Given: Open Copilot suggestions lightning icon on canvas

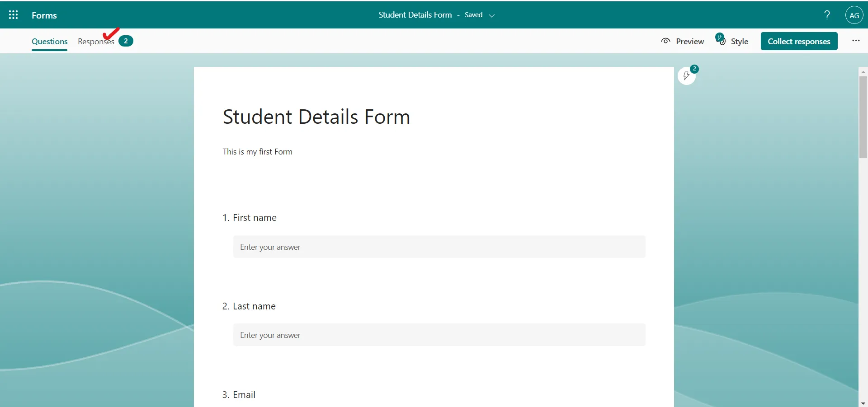Looking at the screenshot, I should click(686, 76).
